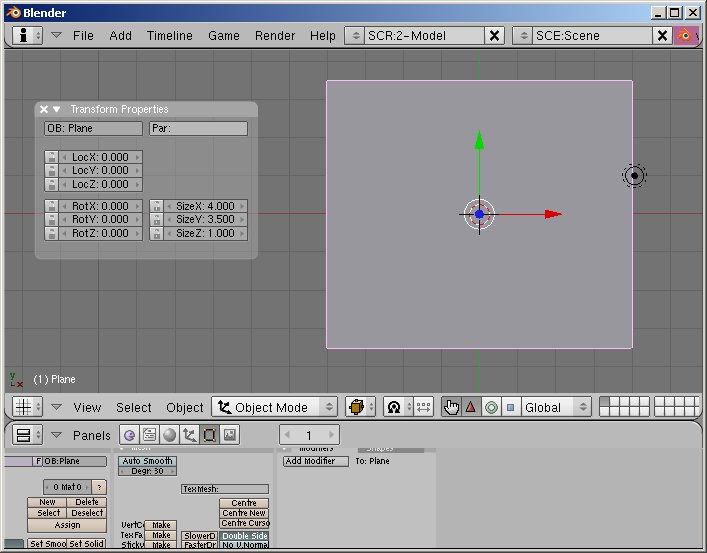The height and width of the screenshot is (553, 707).
Task: Select the scale manipulator square icon
Action: pyautogui.click(x=510, y=407)
